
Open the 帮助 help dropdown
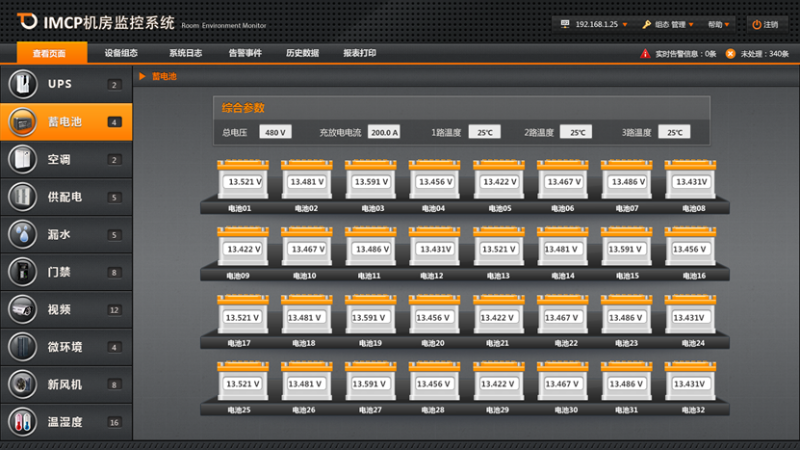[x=718, y=24]
